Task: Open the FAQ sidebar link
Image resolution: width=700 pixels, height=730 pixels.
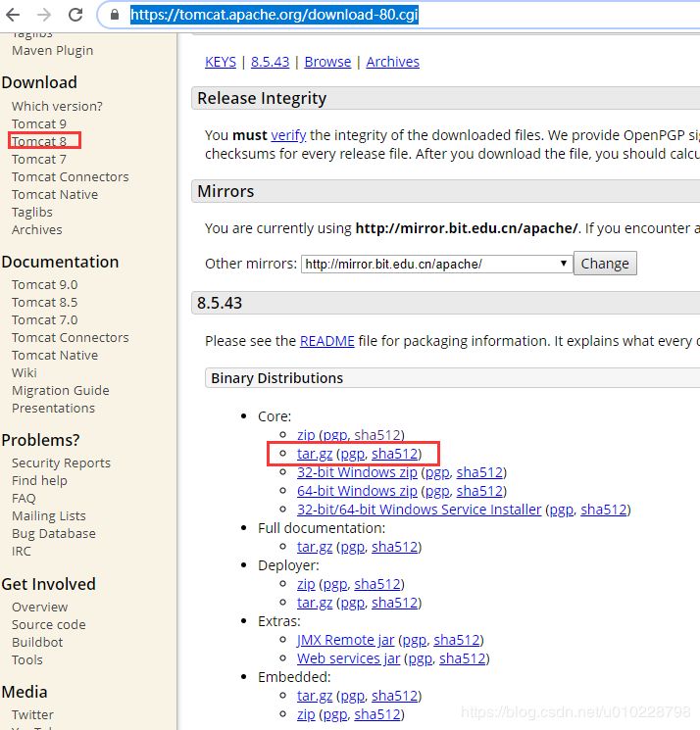Action: coord(24,499)
